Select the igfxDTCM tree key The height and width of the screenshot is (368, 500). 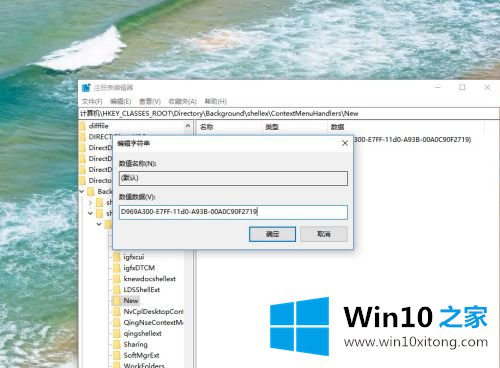(139, 268)
